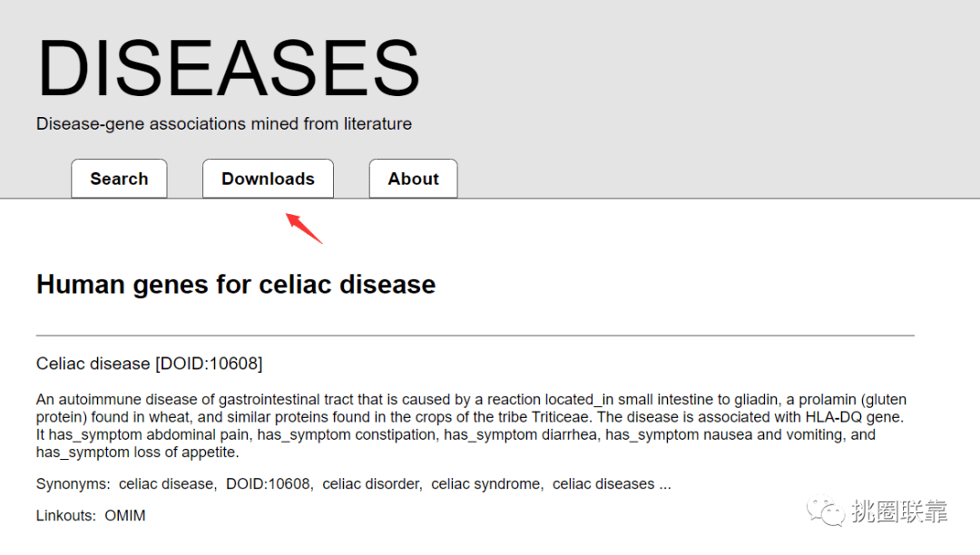Click the DISEASES site title logo
Screen dimensions: 980x555
[x=229, y=67]
